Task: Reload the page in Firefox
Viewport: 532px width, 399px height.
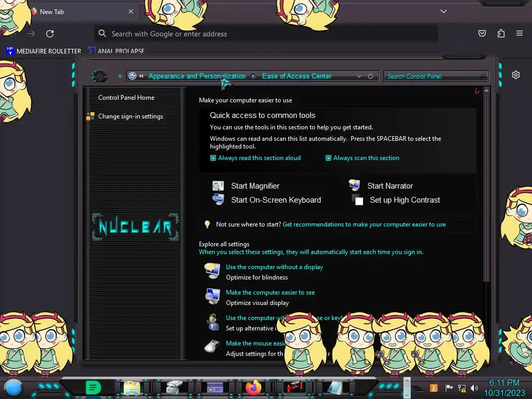Action: [x=50, y=34]
